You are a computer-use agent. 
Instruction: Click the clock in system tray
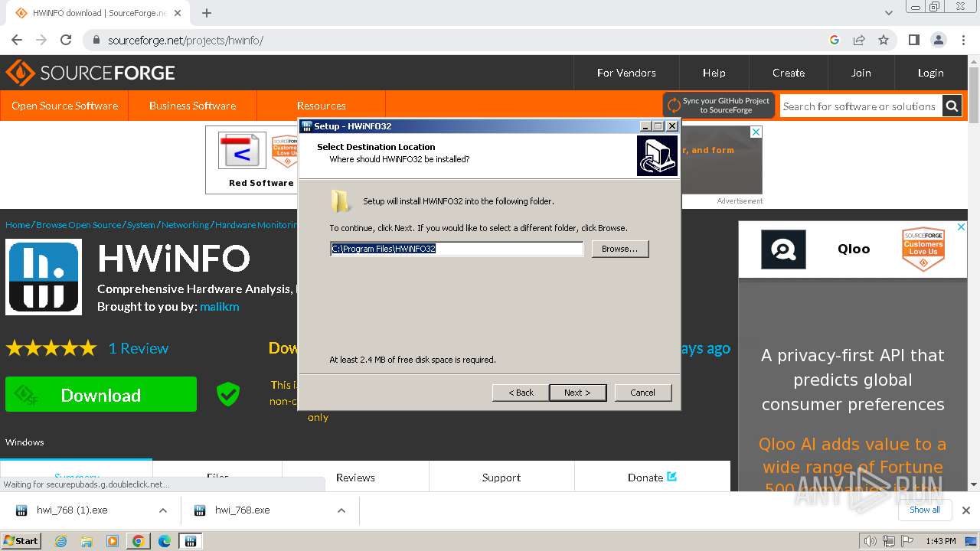(x=940, y=541)
